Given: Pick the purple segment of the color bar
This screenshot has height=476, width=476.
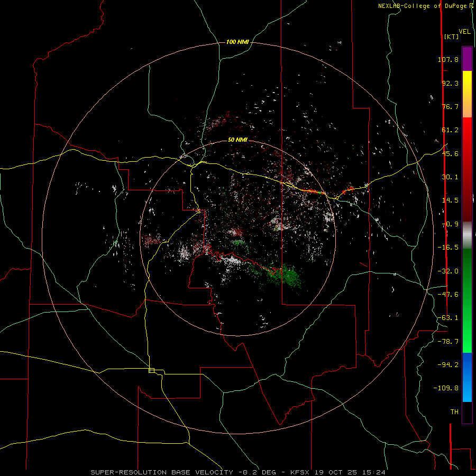Looking at the screenshot, I should click(x=467, y=59).
